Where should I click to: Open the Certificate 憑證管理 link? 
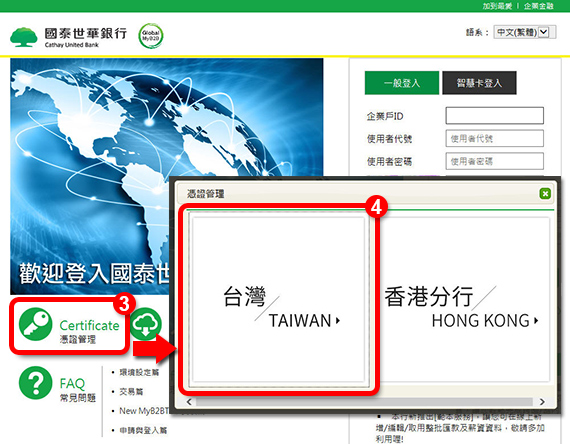[x=89, y=331]
